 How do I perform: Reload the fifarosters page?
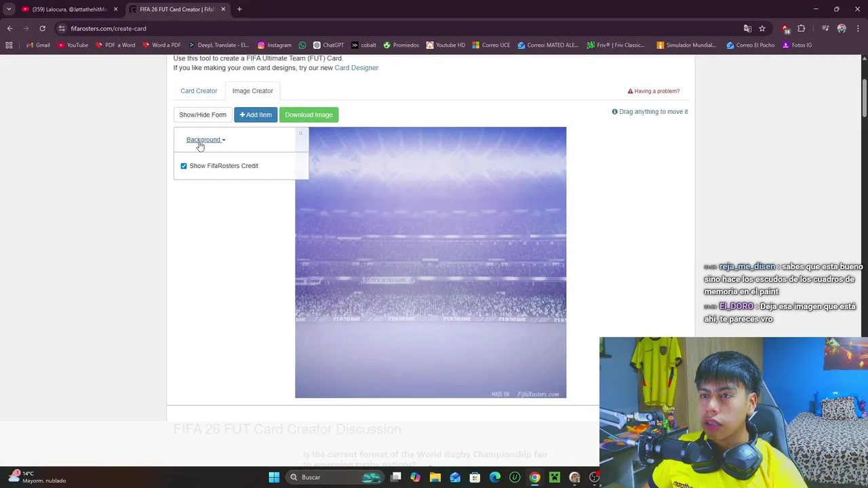pyautogui.click(x=42, y=28)
